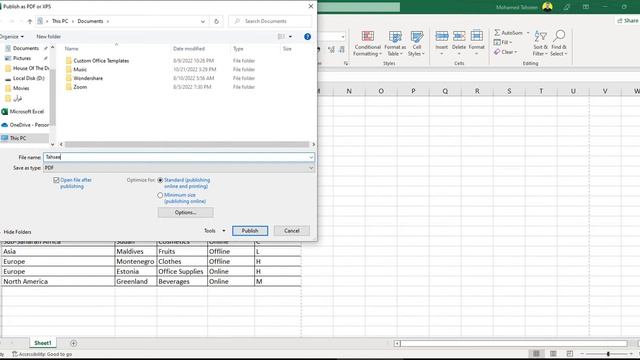
Task: Expand the Save as type dropdown
Action: tap(311, 168)
